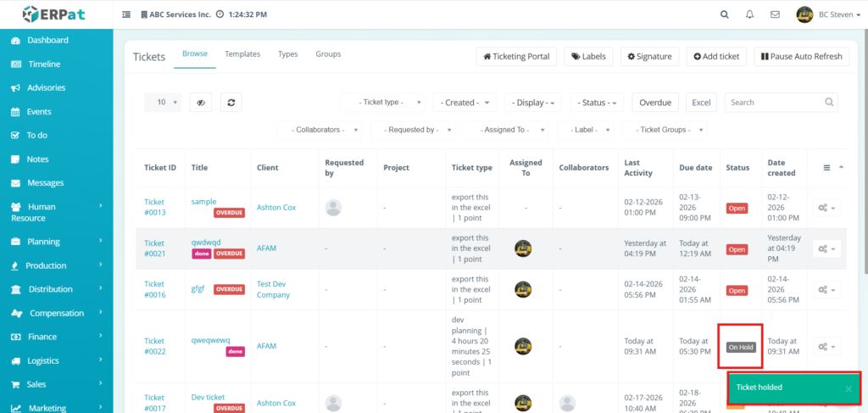Toggle the Overdue filter button
868x413 pixels.
click(x=655, y=103)
